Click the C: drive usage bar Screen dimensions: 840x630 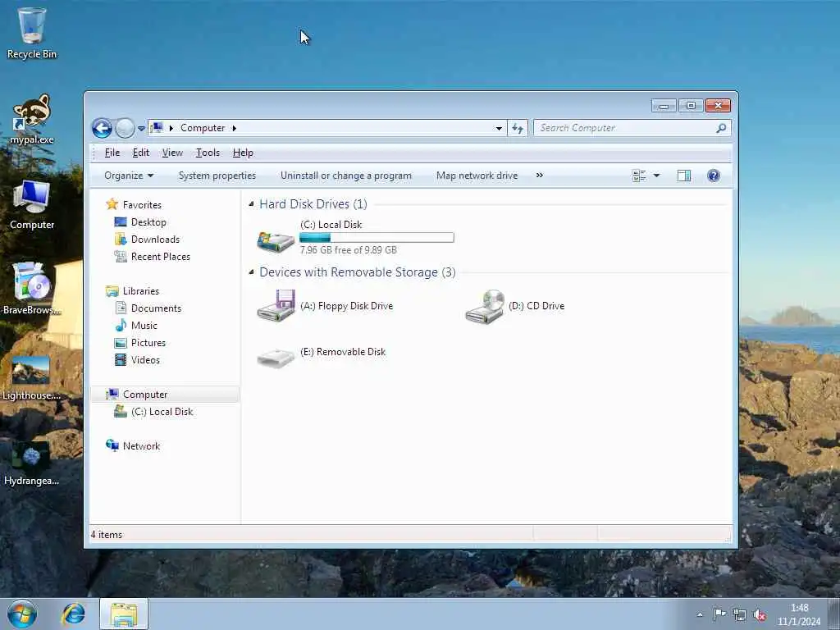(x=377, y=237)
